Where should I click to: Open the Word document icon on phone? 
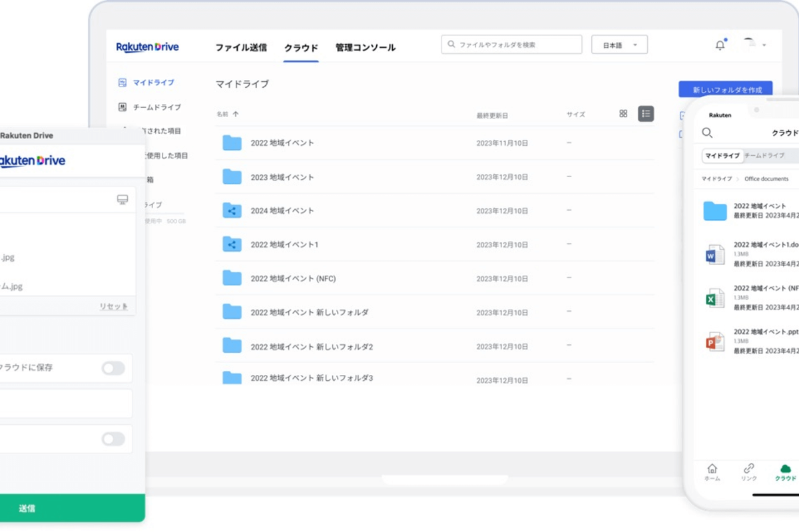click(x=714, y=254)
